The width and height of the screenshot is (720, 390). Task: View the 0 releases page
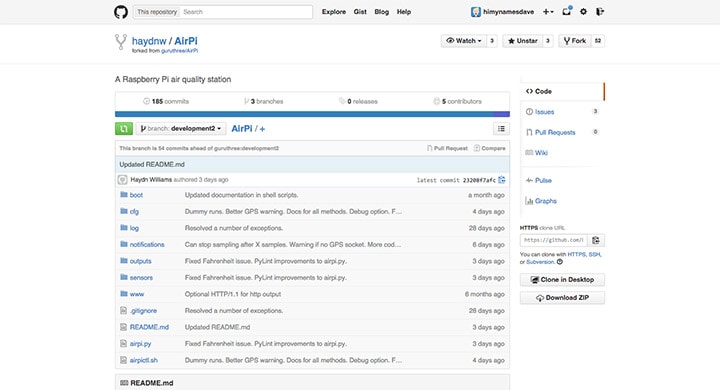point(358,102)
